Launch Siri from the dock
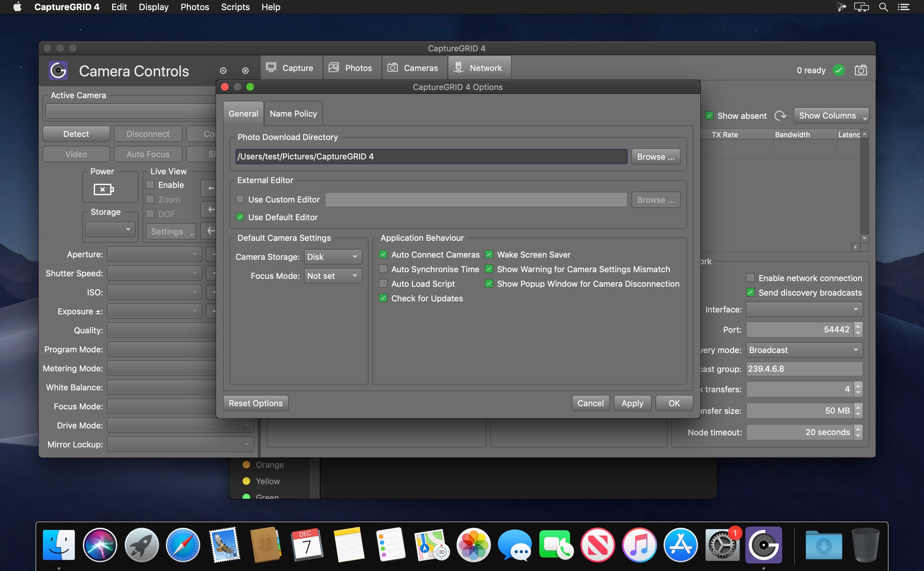 pos(100,545)
